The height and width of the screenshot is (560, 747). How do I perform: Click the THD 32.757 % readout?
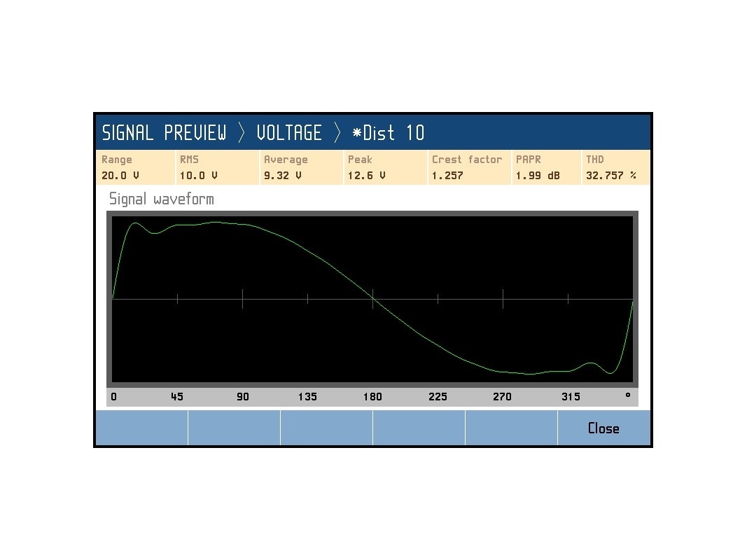tap(615, 167)
